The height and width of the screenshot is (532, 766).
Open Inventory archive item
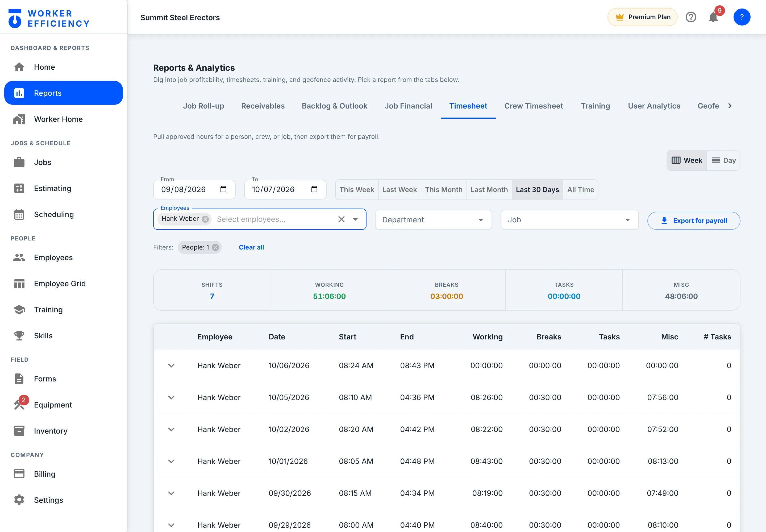[63, 431]
